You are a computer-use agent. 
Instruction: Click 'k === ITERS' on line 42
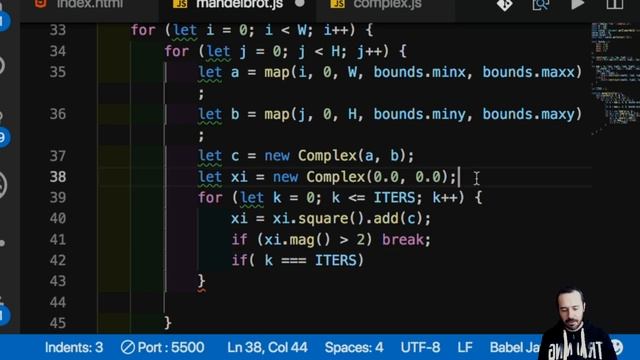pyautogui.click(x=310, y=260)
